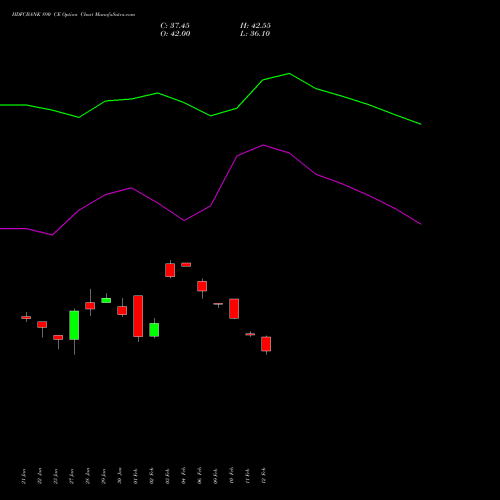Click the 29 Jan date label
Screen dimensions: 500x500
[x=103, y=476]
